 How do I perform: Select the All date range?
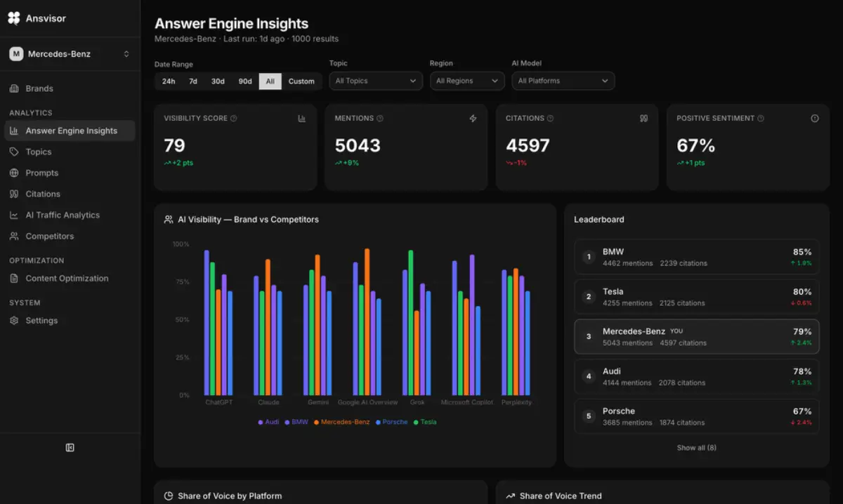270,81
